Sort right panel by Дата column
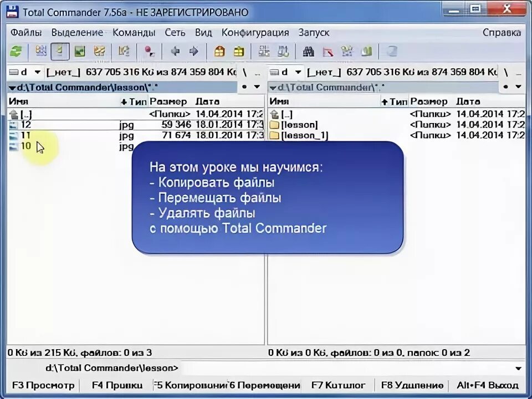 (490, 101)
